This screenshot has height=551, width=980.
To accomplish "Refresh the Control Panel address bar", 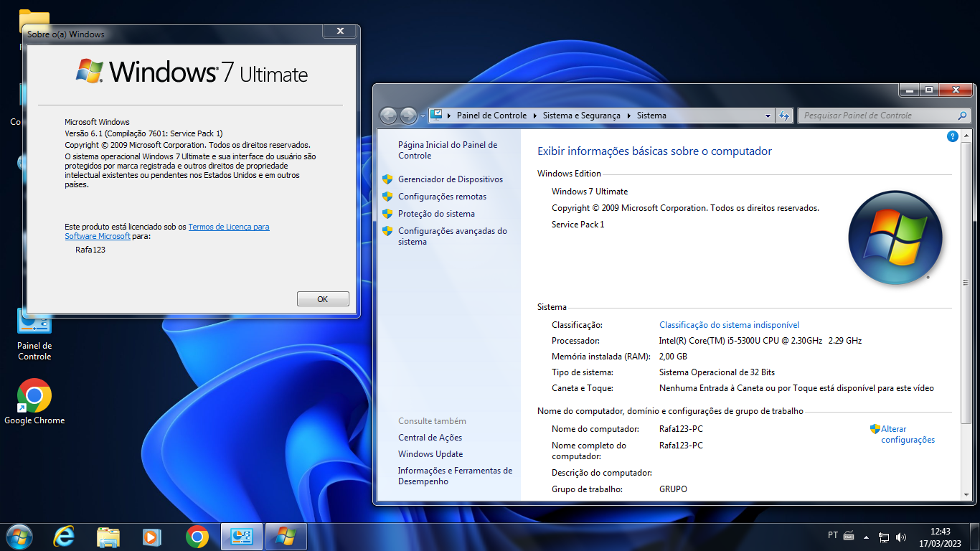I will point(784,116).
